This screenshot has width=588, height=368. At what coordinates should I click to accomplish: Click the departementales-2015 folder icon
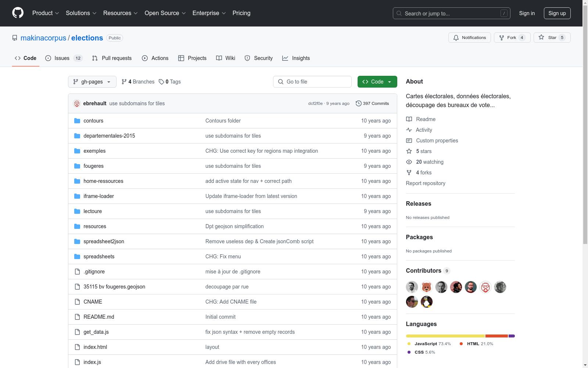77,136
